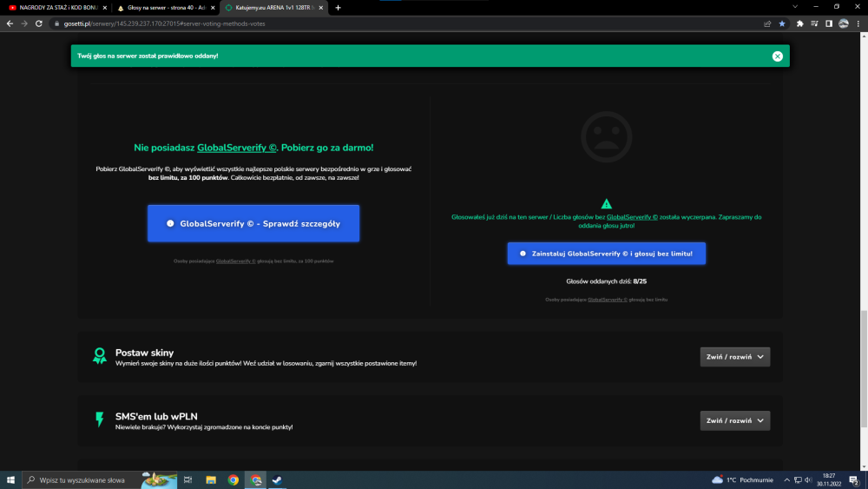Open weather widget showing 1°C Pochmurnie
868x489 pixels.
tap(742, 479)
